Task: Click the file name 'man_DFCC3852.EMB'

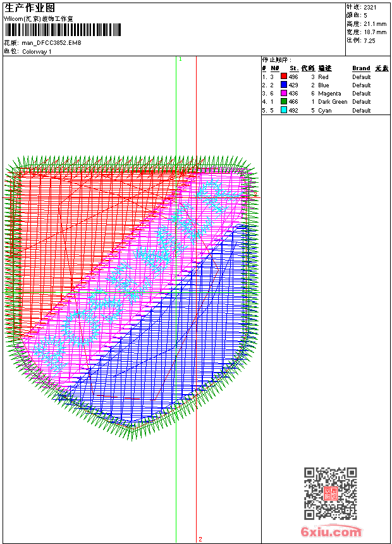Action: [x=52, y=43]
